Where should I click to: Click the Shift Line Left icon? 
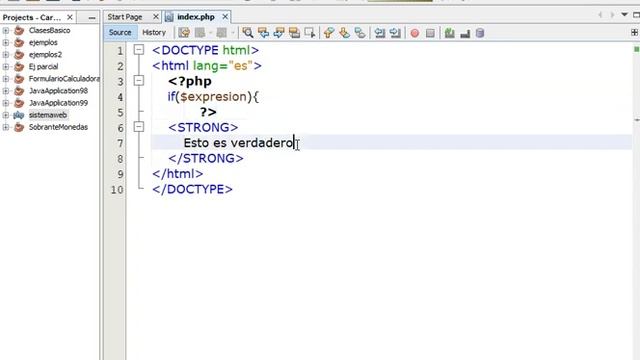[380, 33]
